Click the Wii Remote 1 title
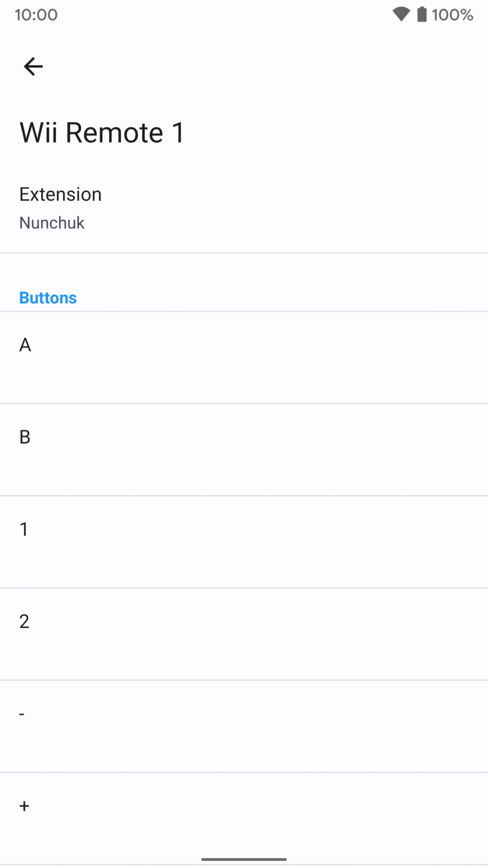Screen dimensions: 488x868 pos(102,133)
